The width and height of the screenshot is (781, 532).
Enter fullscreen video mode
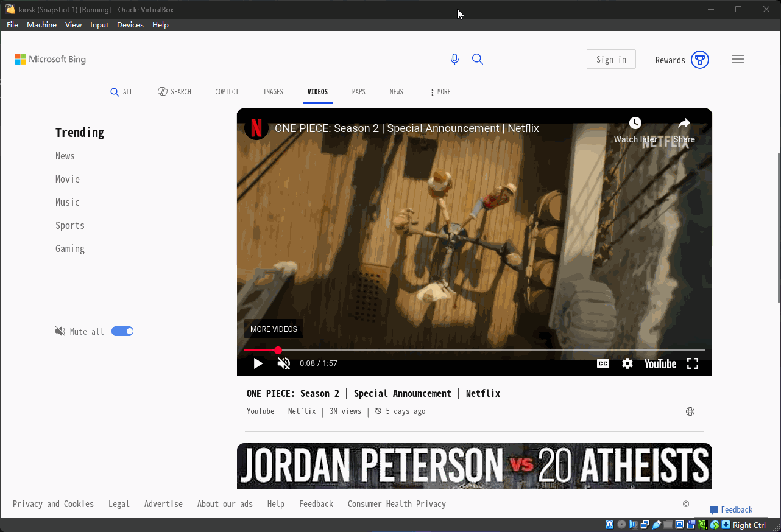693,363
